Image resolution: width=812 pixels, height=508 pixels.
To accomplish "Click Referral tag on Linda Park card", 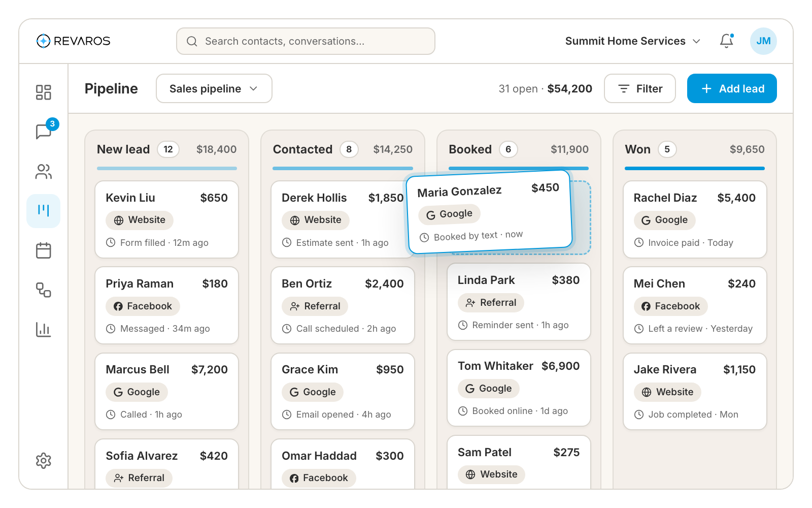I will click(491, 303).
